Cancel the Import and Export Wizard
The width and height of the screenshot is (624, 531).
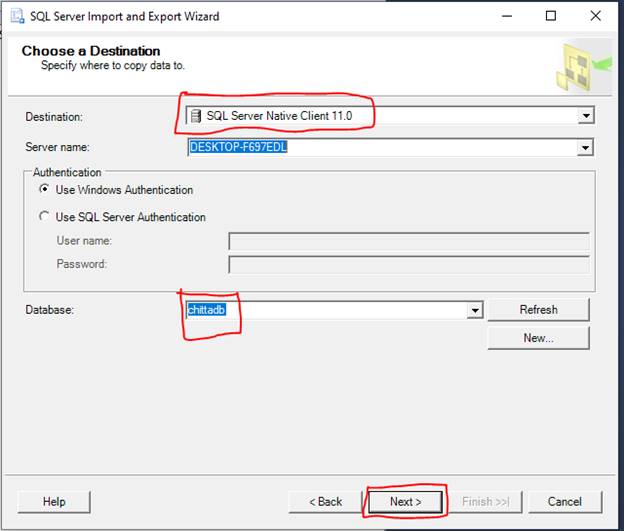pyautogui.click(x=565, y=502)
